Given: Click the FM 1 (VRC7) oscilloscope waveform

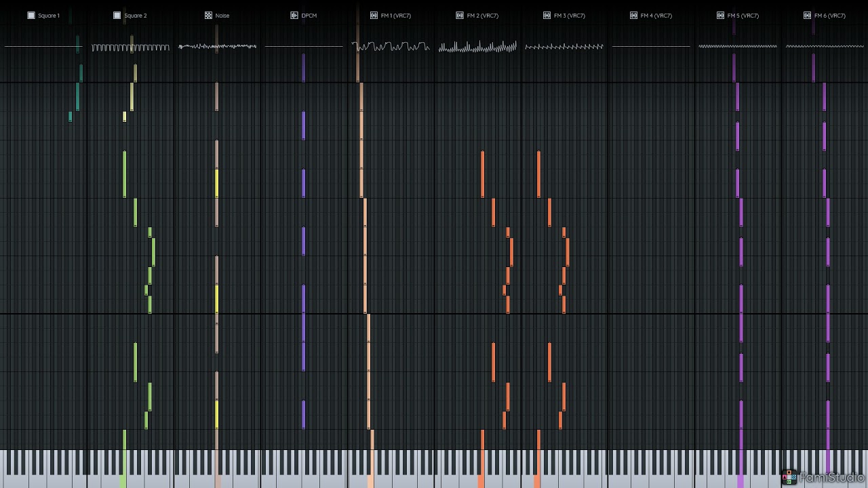Looking at the screenshot, I should point(391,47).
